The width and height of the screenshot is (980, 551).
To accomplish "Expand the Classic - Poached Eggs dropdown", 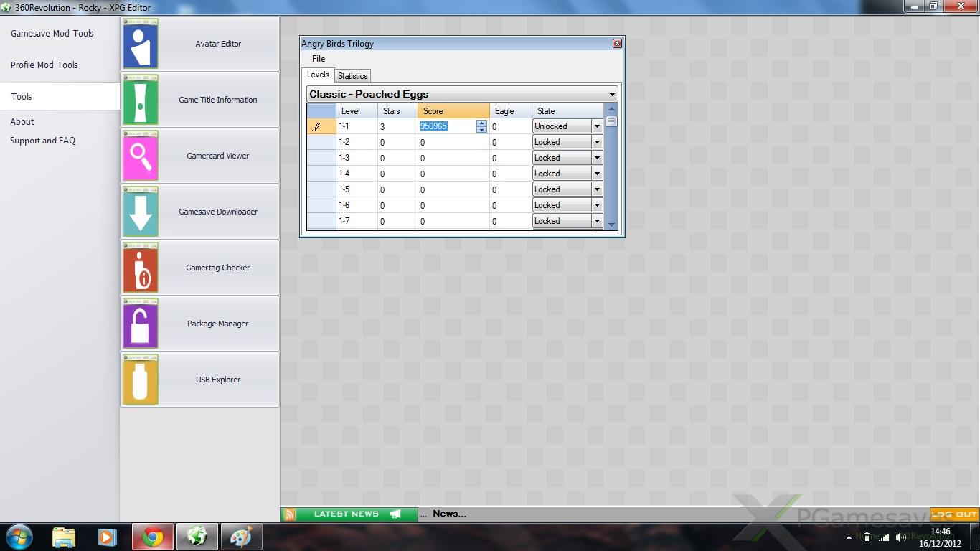I will [611, 95].
